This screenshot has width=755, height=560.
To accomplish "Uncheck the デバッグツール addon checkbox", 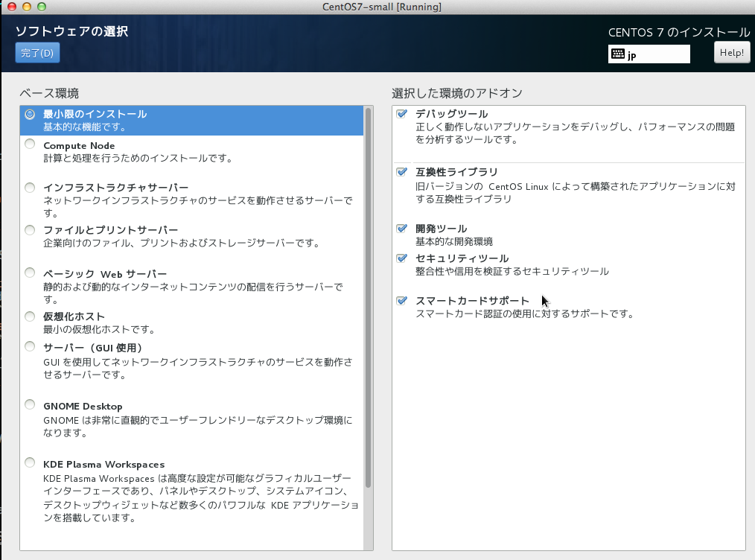I will (402, 114).
